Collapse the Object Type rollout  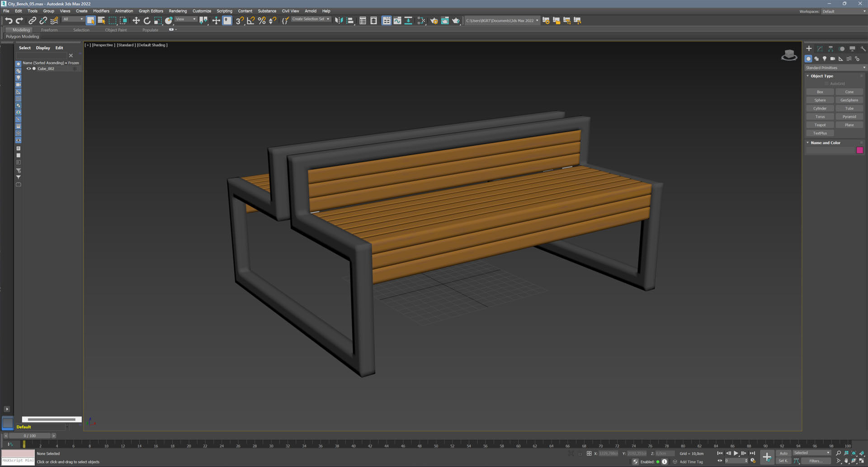(x=808, y=76)
